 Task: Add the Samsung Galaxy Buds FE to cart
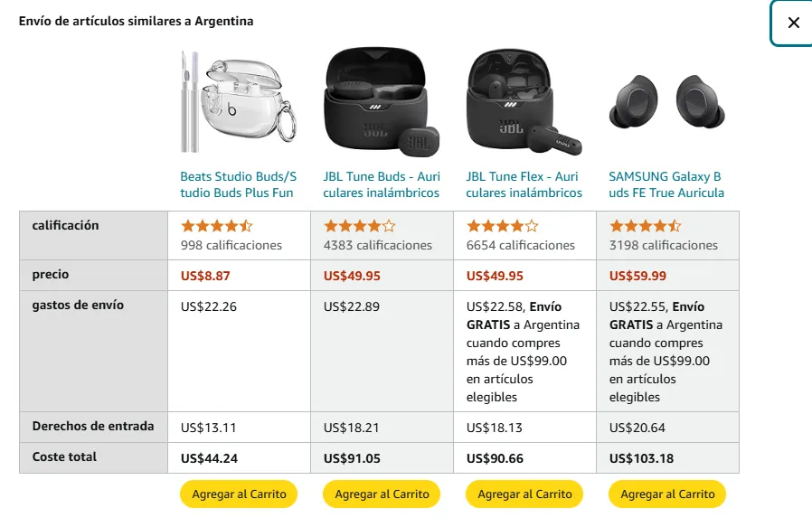667,494
